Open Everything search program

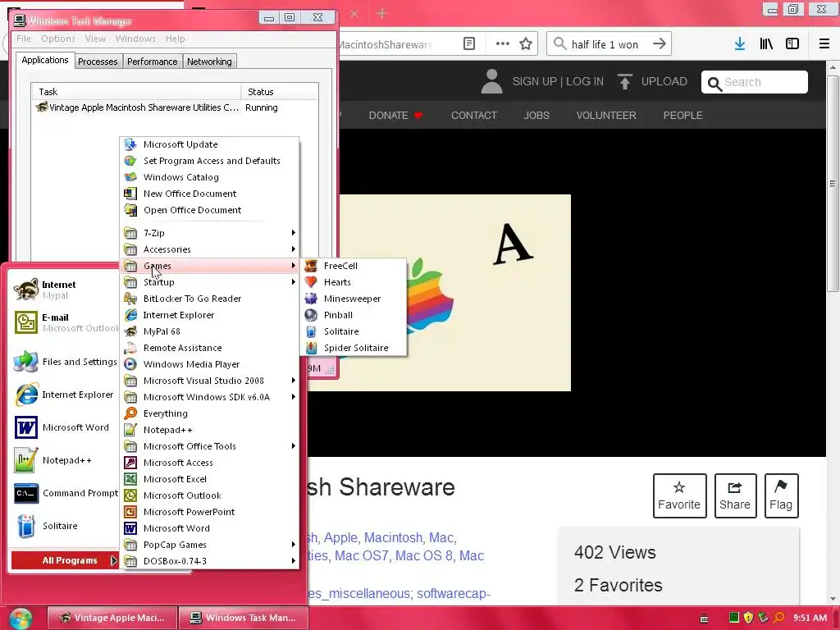[209, 413]
